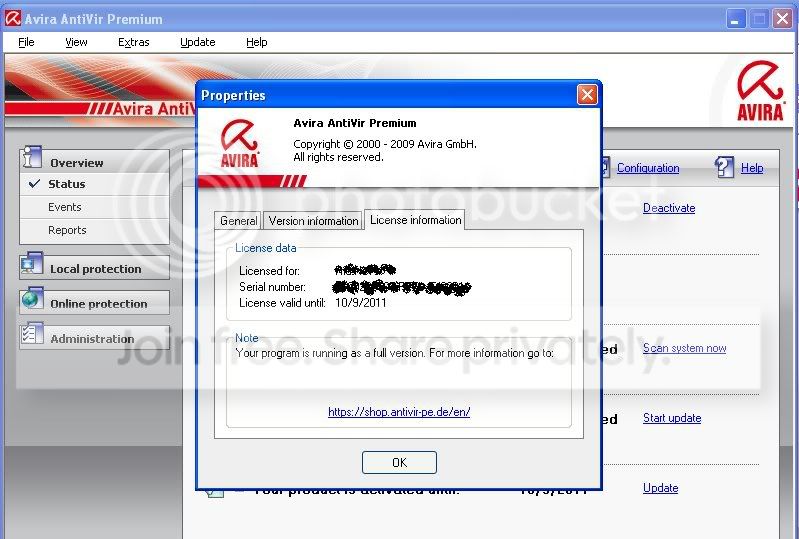Select Status in the sidebar

[x=94, y=184]
